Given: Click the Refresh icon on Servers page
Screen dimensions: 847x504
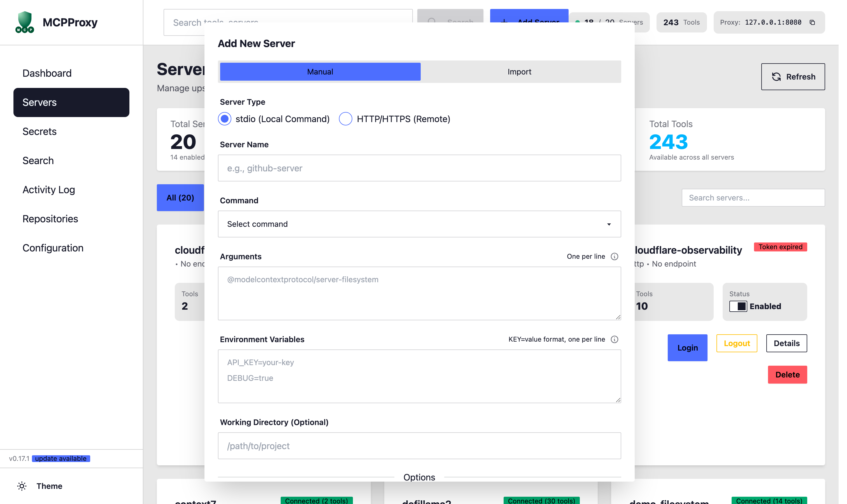Looking at the screenshot, I should point(777,77).
